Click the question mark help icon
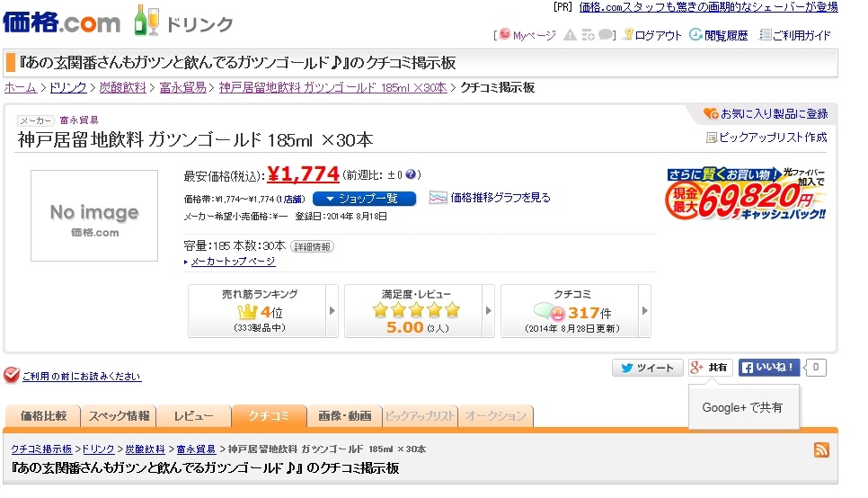868x498 pixels. (415, 174)
